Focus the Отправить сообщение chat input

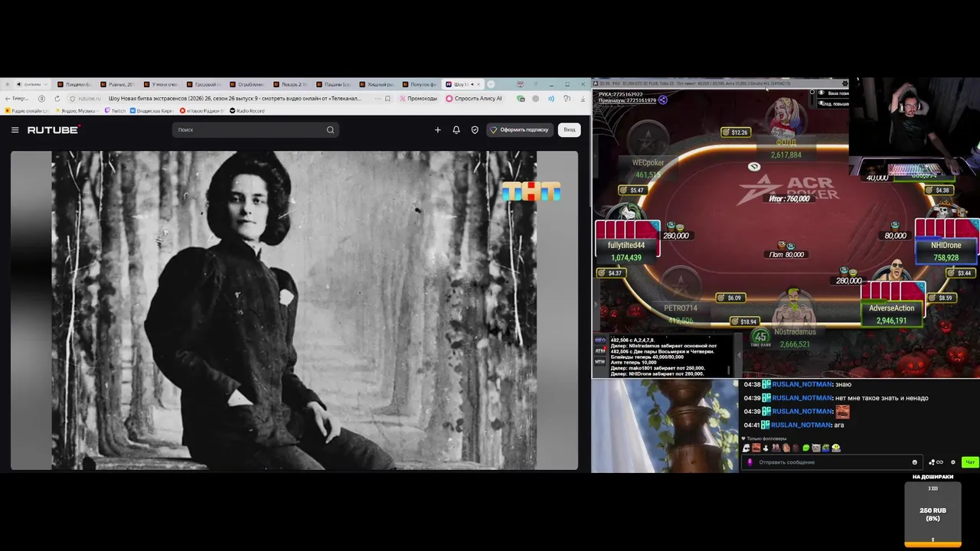[x=833, y=462]
